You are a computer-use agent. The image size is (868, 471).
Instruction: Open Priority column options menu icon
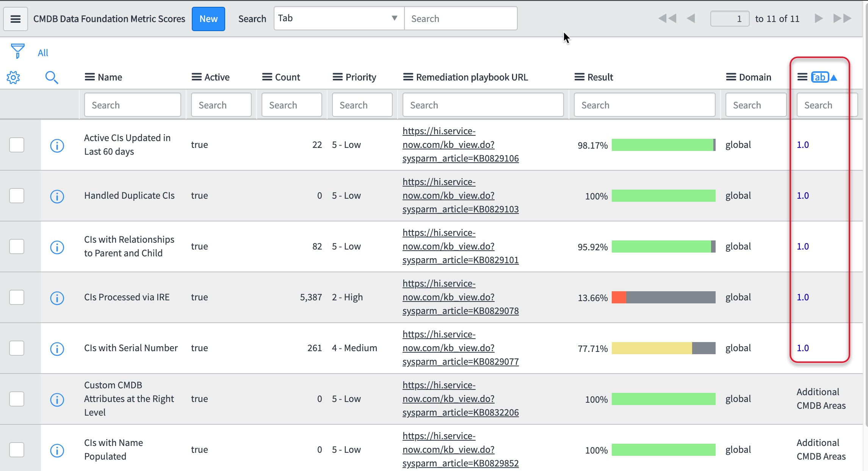[x=337, y=77]
